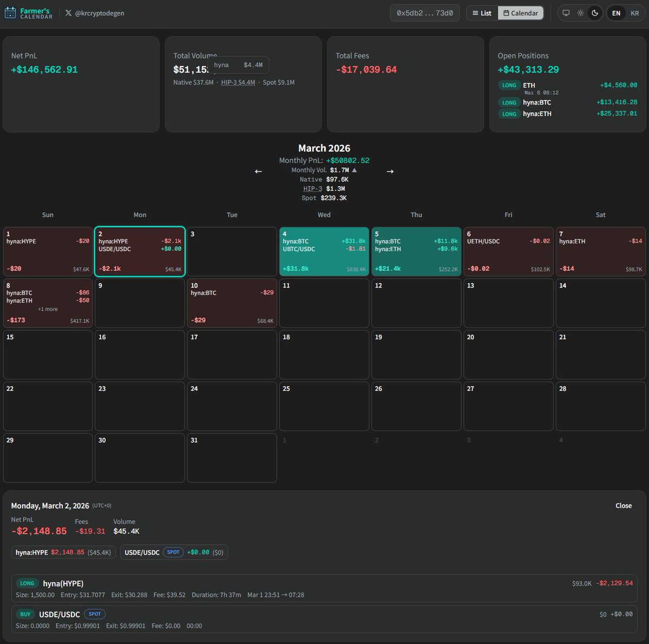649x644 pixels.
Task: Click Open Positions total +$43,313.29
Action: pos(528,69)
